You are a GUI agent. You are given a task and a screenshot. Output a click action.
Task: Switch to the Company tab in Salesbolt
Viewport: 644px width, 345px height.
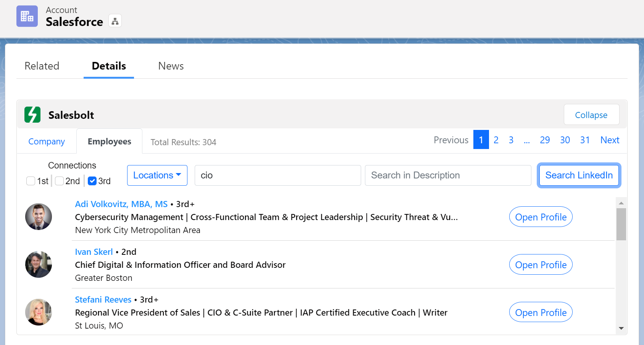tap(47, 141)
